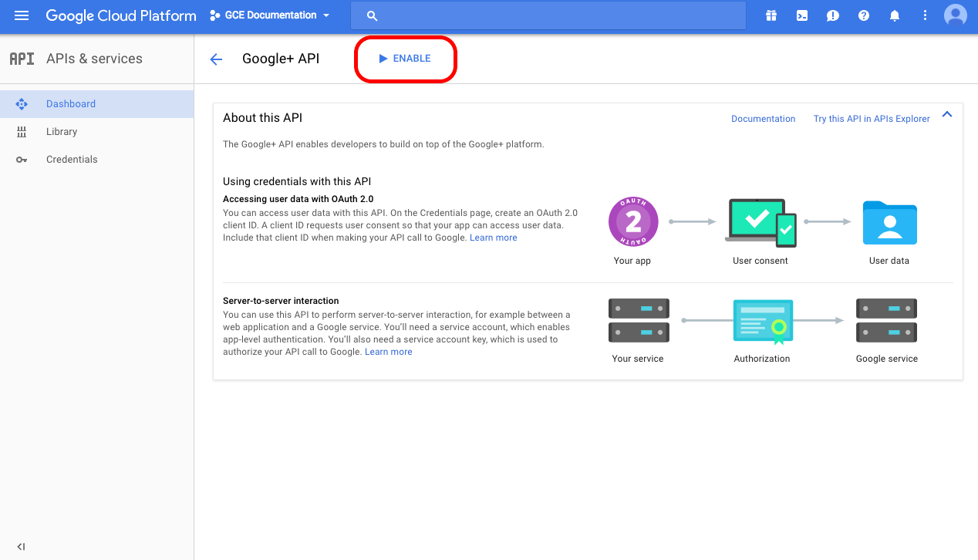Viewport: 978px width, 560px height.
Task: Open the feedback alert icon
Action: [x=833, y=15]
